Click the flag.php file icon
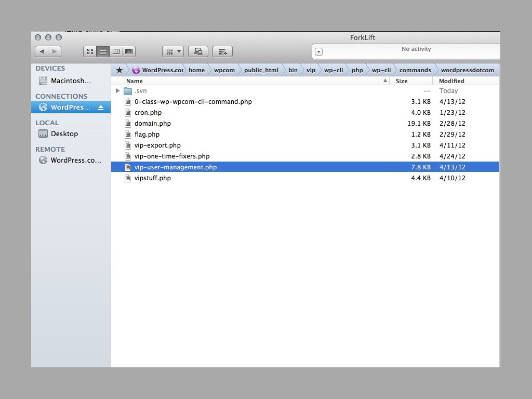Viewport: 532px width, 399px height. click(x=128, y=135)
